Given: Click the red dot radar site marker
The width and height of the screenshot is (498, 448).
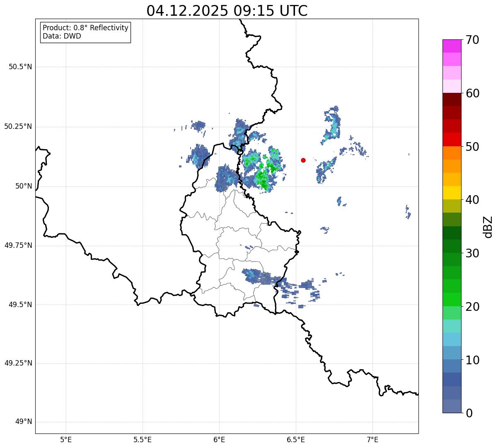Looking at the screenshot, I should [x=303, y=160].
